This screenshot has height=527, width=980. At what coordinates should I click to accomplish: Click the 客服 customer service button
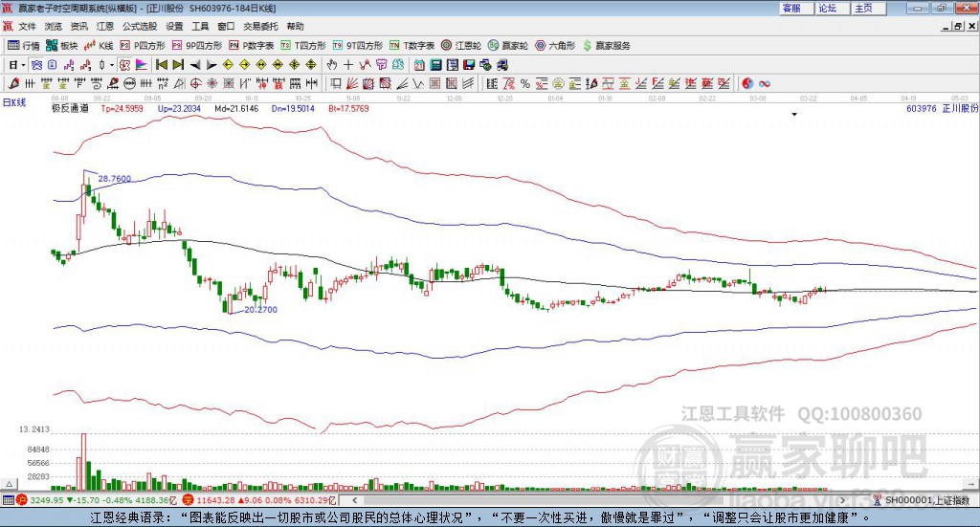pyautogui.click(x=795, y=8)
